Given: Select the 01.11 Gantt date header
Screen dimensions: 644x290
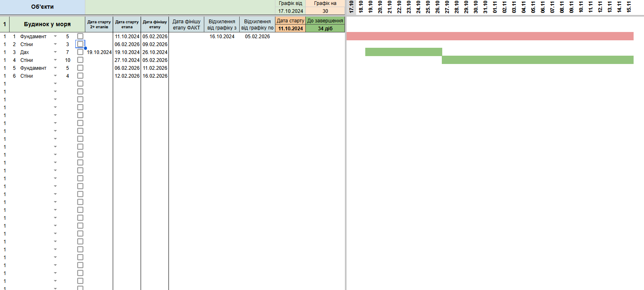Looking at the screenshot, I should (x=495, y=7).
